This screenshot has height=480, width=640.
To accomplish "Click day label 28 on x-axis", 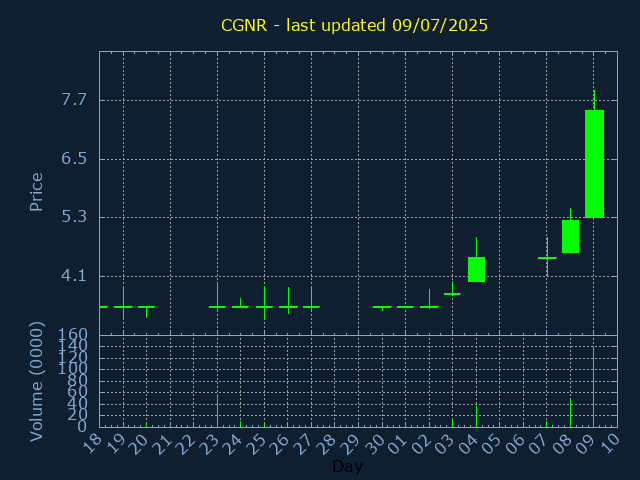I will pos(329,444).
